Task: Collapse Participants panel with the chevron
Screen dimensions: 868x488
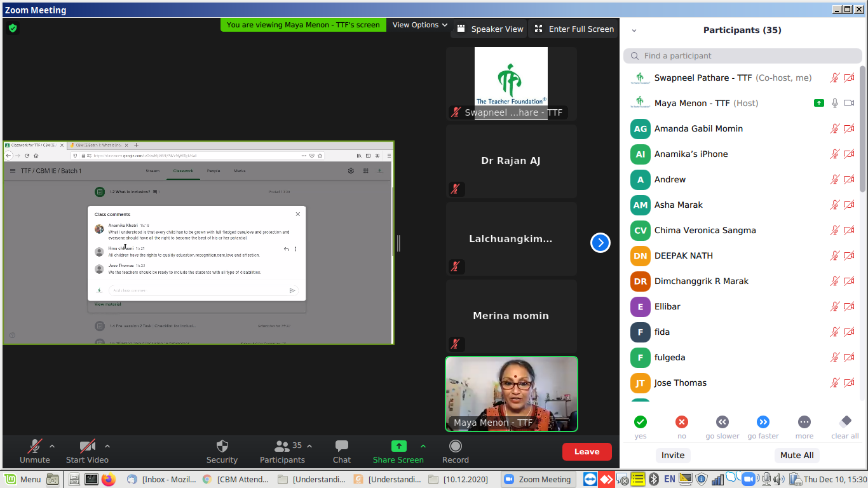Action: coord(634,30)
